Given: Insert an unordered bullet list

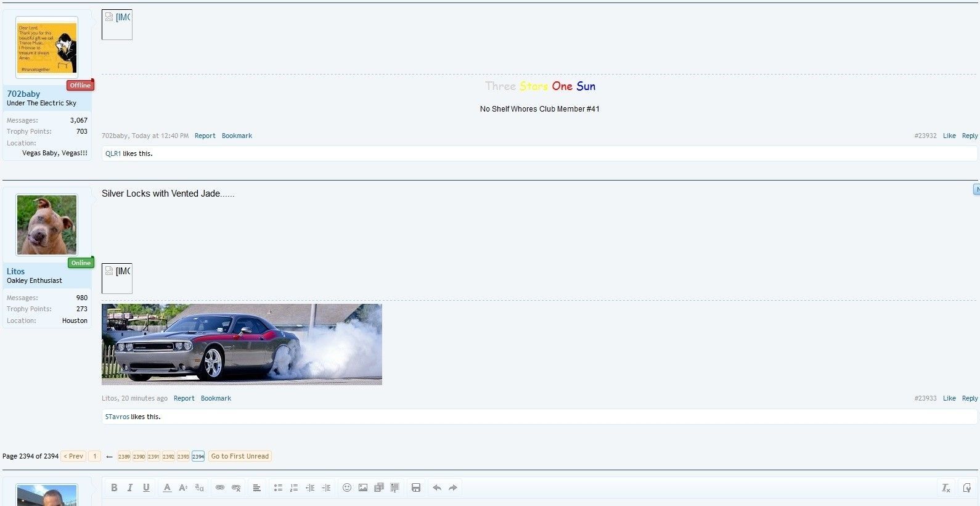Looking at the screenshot, I should pos(278,488).
